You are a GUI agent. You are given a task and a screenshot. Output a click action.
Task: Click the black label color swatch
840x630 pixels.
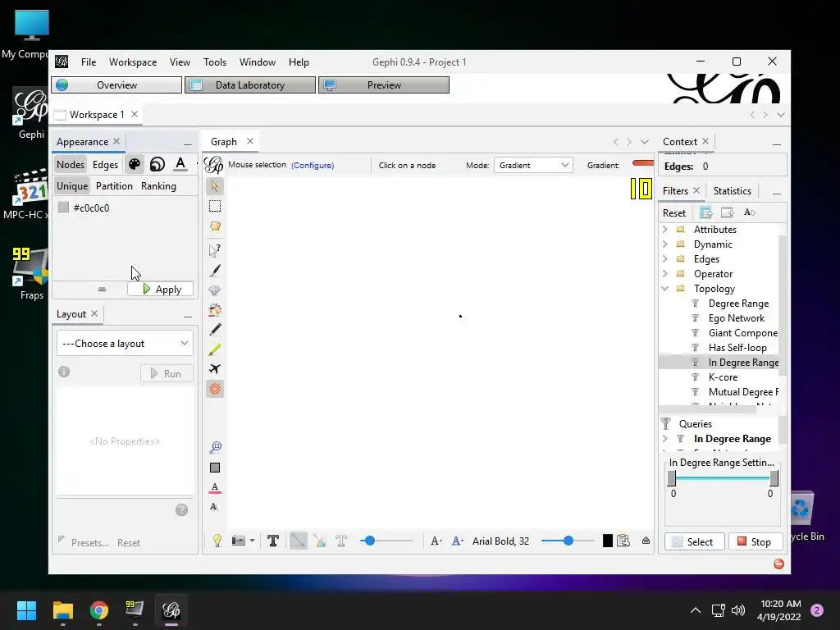tap(607, 541)
